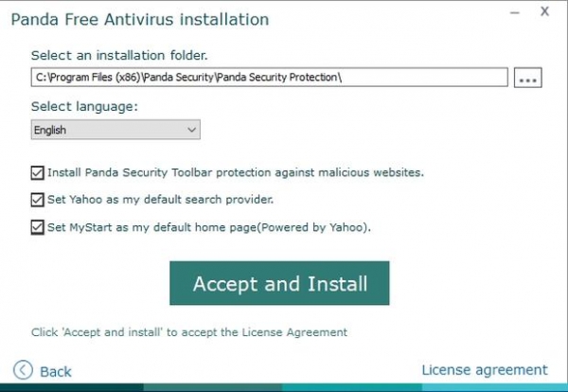Image resolution: width=568 pixels, height=392 pixels.
Task: Expand the language dropdown arrow
Action: tap(191, 130)
